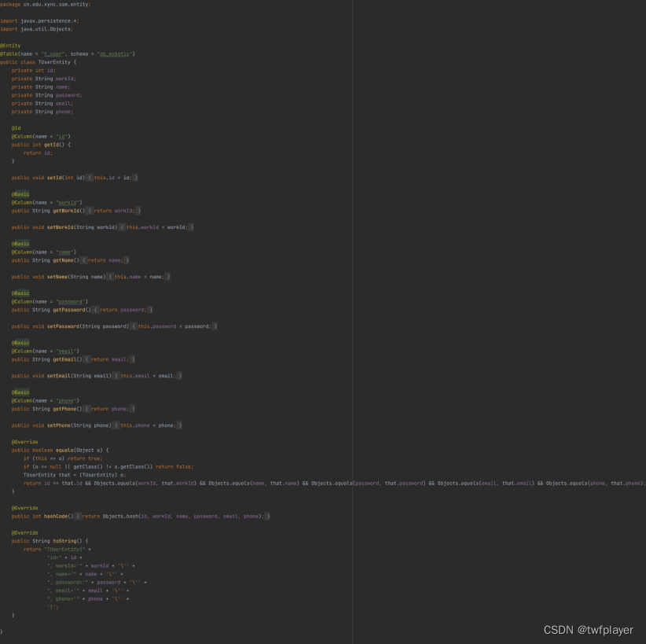Expand the folded hashCode body
Image resolution: width=646 pixels, height=644 pixels.
click(173, 516)
